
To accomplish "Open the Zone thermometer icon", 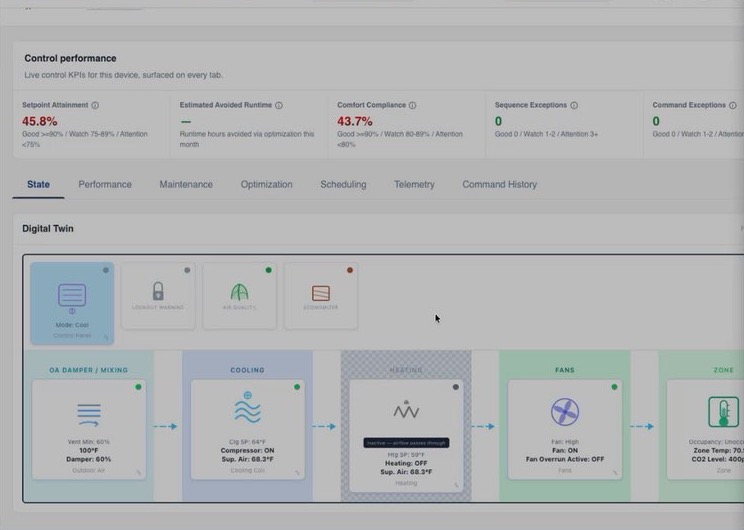I will tap(724, 412).
